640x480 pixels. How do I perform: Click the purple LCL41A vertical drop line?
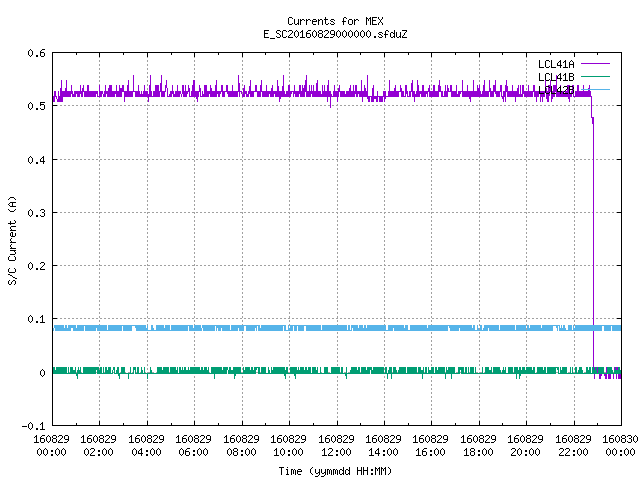593,245
